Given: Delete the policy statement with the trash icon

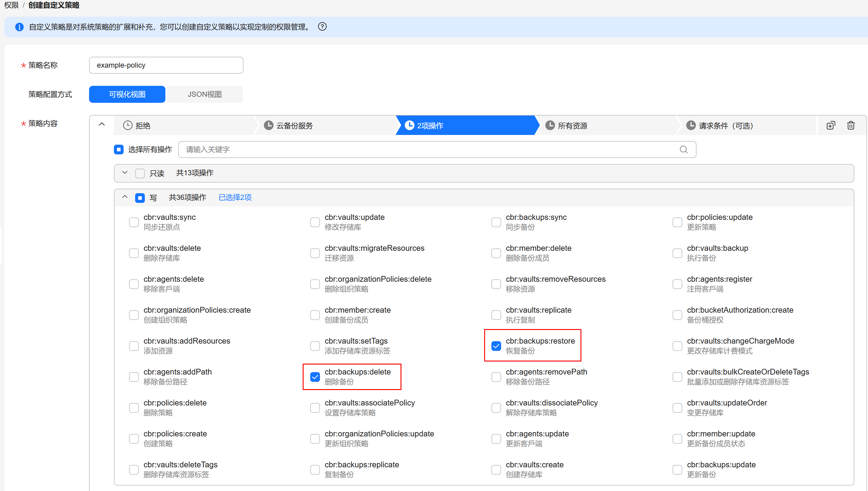Looking at the screenshot, I should (850, 126).
